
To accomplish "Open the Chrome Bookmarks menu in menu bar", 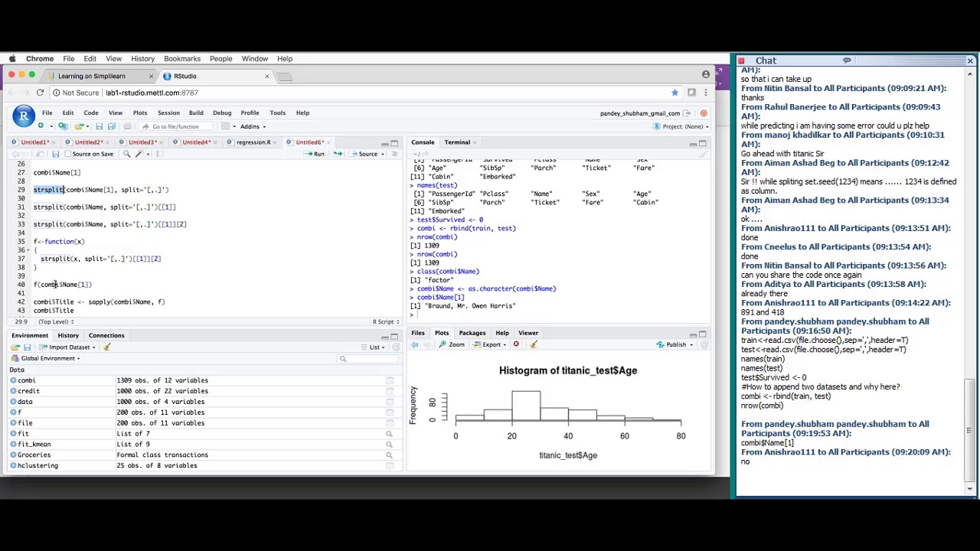I will click(x=182, y=59).
